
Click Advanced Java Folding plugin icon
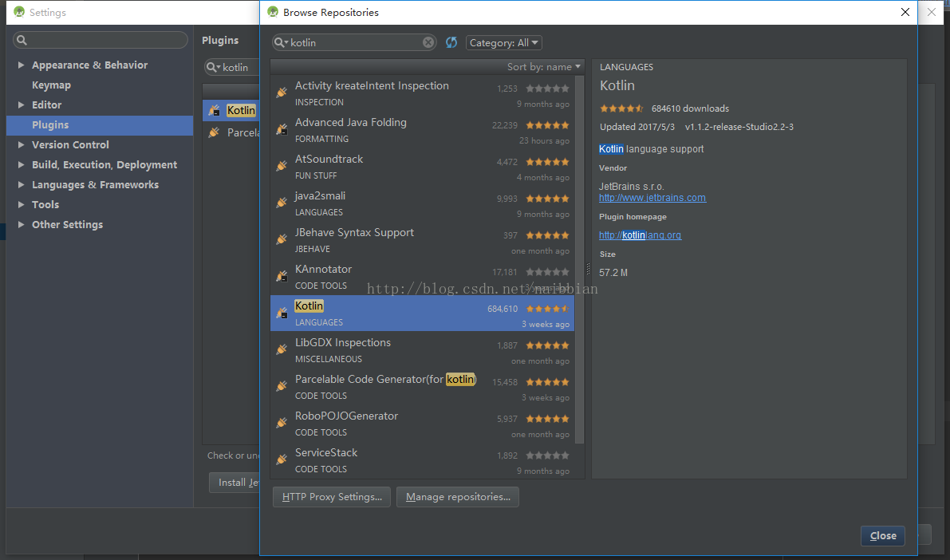pyautogui.click(x=282, y=129)
